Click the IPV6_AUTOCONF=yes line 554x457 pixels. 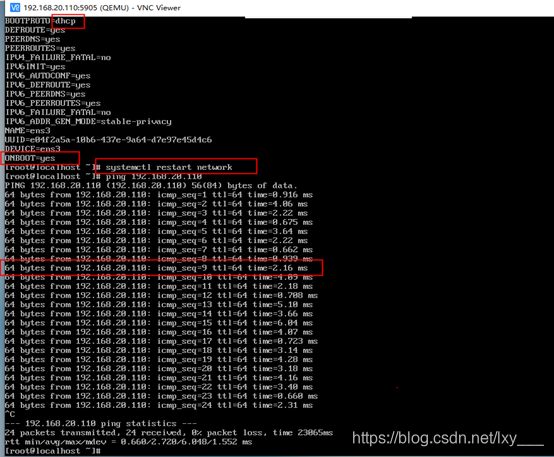(48, 76)
